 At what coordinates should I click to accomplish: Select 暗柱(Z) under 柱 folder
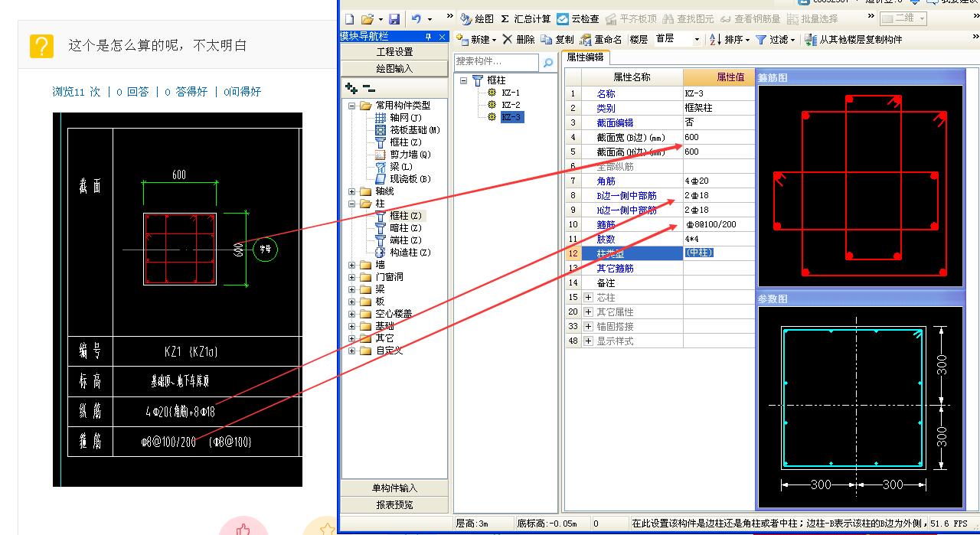[398, 228]
